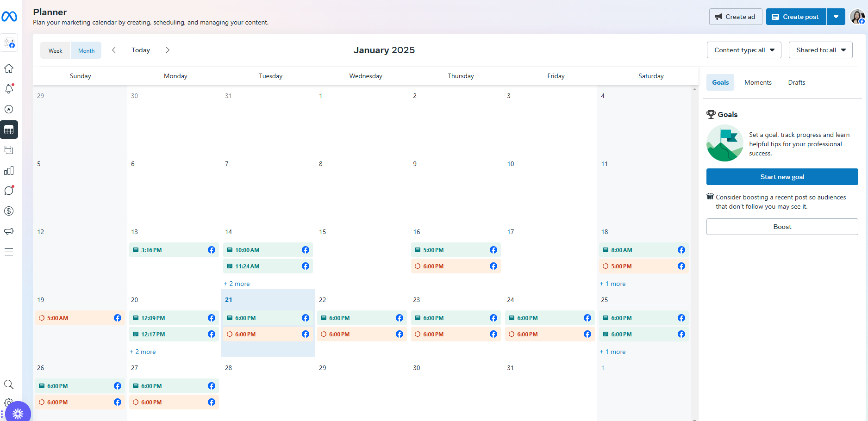Switch calendar to Week view
This screenshot has width=868, height=421.
pos(56,50)
